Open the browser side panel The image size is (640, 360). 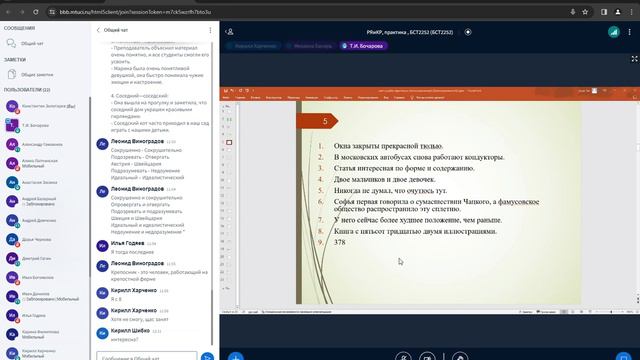coord(604,12)
